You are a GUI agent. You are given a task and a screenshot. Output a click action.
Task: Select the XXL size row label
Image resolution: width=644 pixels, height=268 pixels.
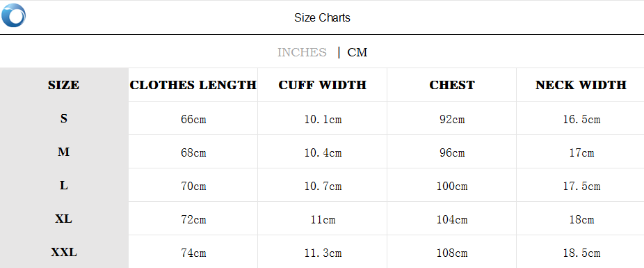pyautogui.click(x=64, y=253)
